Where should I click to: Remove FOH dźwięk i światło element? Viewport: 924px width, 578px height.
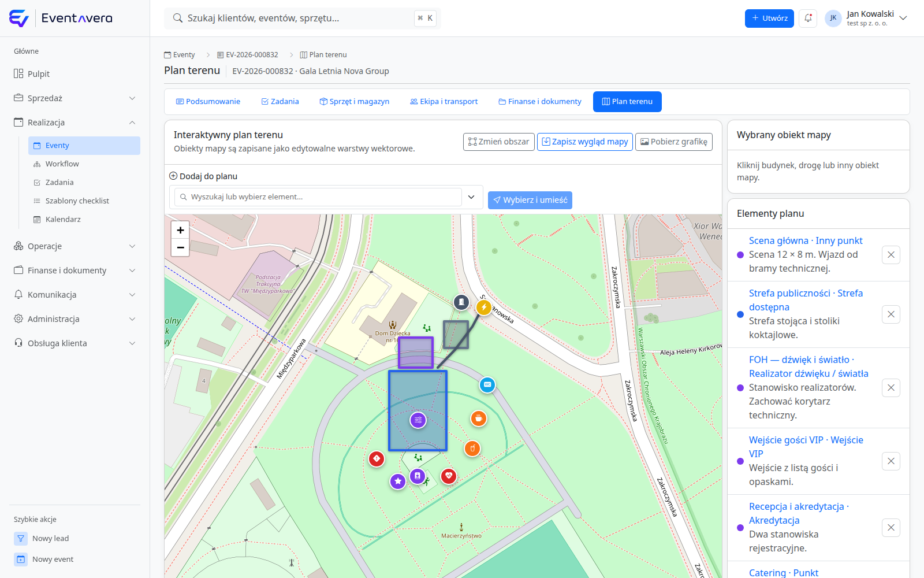point(891,388)
